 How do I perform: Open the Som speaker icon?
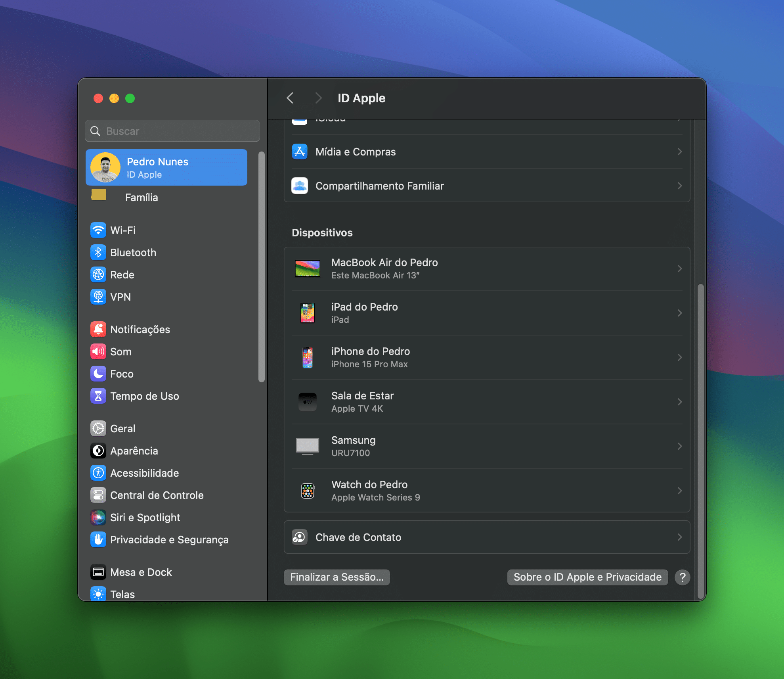98,351
